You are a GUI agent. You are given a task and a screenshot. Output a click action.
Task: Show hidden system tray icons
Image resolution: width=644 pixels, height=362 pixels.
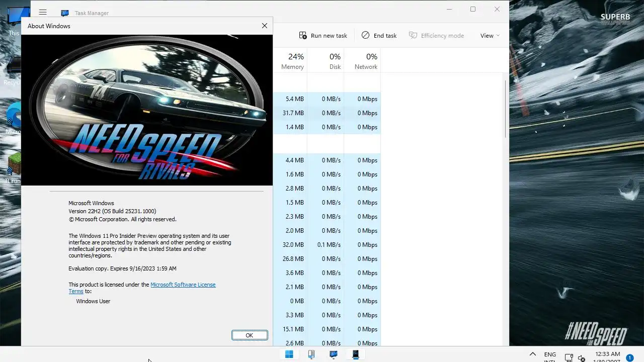click(533, 354)
